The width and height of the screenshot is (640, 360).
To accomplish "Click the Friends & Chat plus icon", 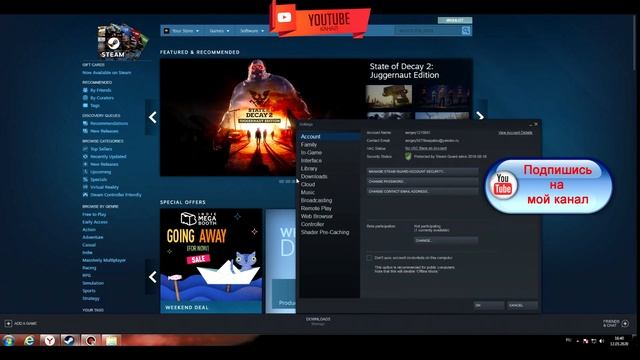I will (625, 323).
